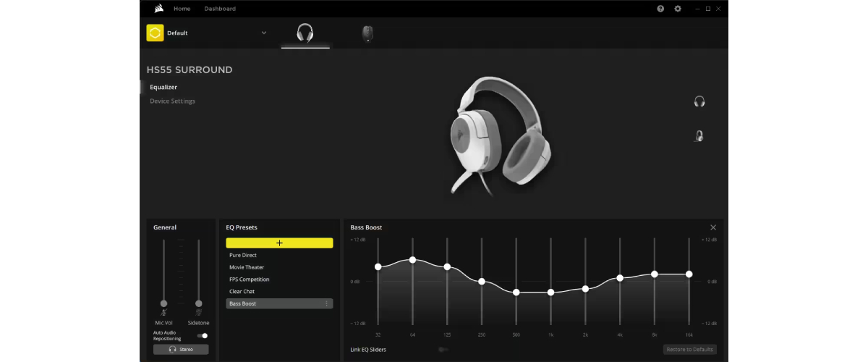Open the Dashboard menu
The image size is (868, 362).
pos(220,9)
